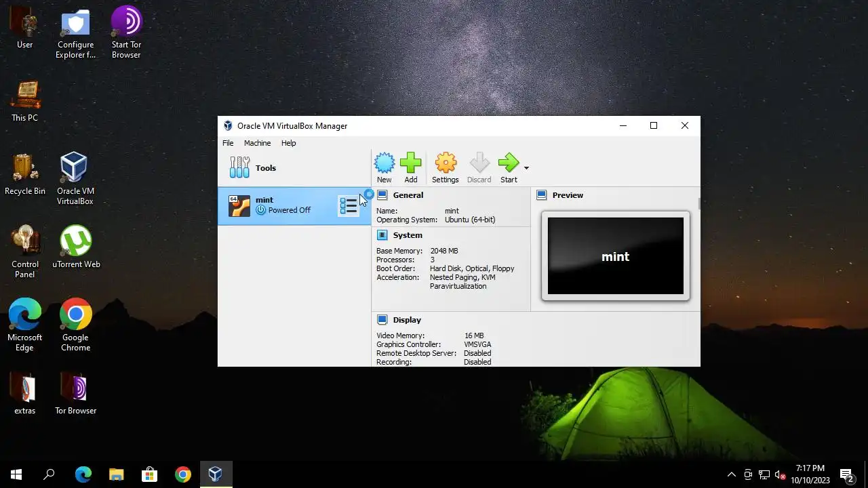The width and height of the screenshot is (868, 488).
Task: Click the VirtualBox title bar icon
Action: 228,126
